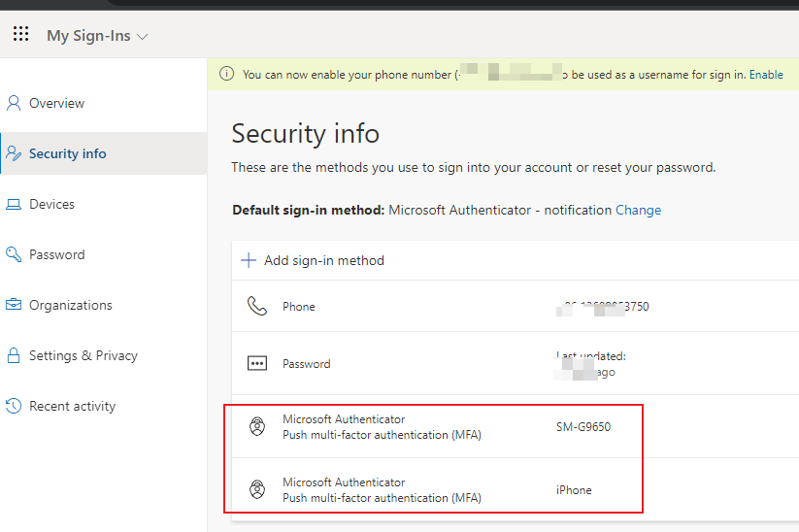Click the Password key icon in sidebar
Viewport: 799px width, 532px height.
pos(14,254)
